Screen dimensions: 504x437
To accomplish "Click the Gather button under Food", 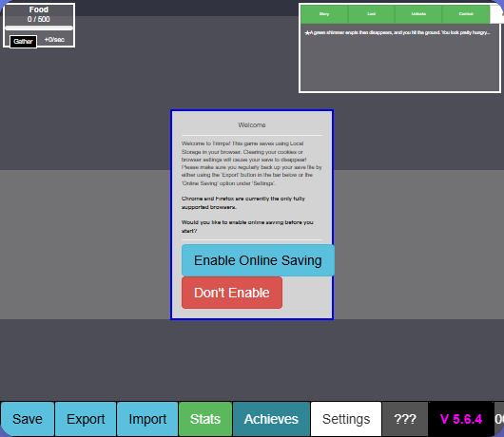I will 23,42.
